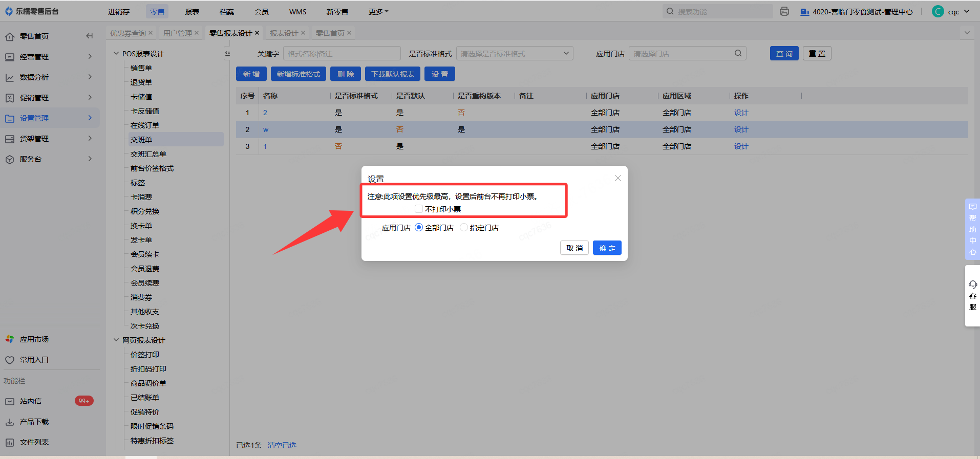Collapse the 网页报表设计 tree node

click(x=116, y=340)
